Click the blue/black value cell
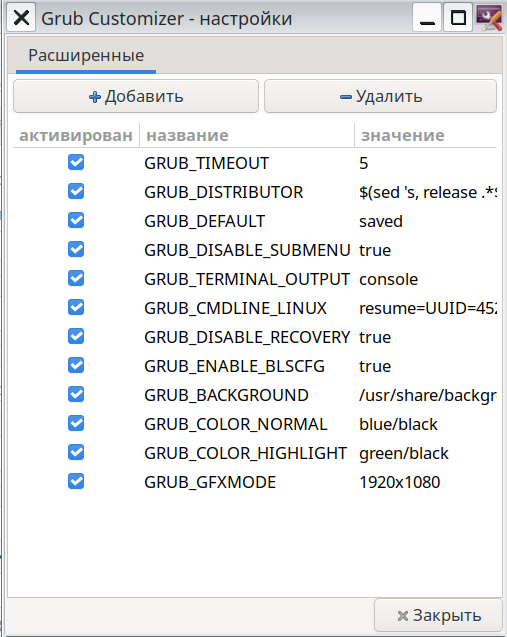Screen dimensions: 507x637 tap(398, 425)
